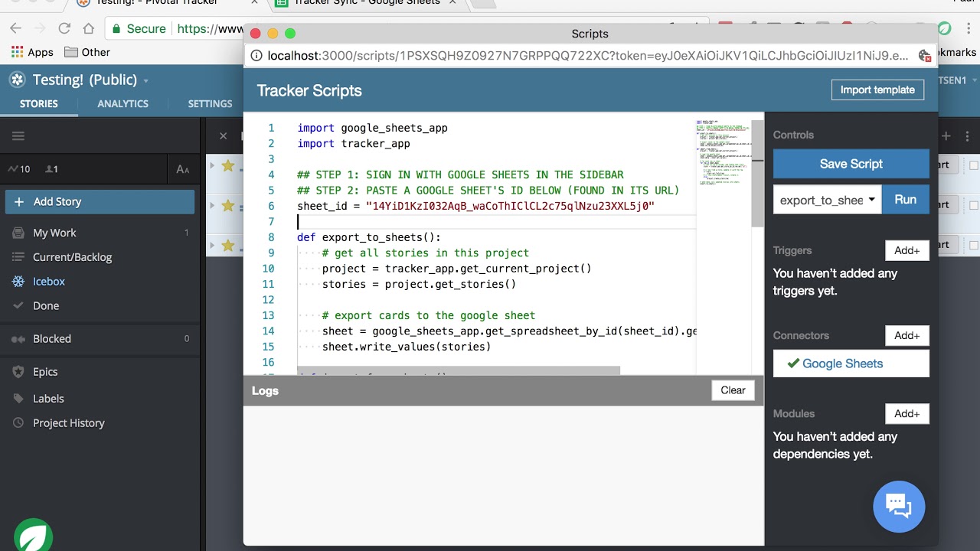View Project History using the clock icon
The width and height of the screenshot is (980, 551).
(17, 422)
